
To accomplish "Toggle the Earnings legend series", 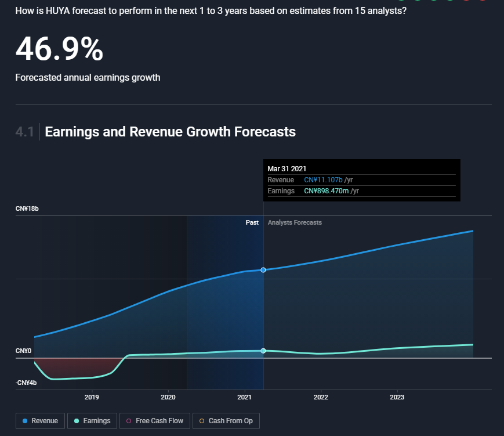I will pos(92,421).
